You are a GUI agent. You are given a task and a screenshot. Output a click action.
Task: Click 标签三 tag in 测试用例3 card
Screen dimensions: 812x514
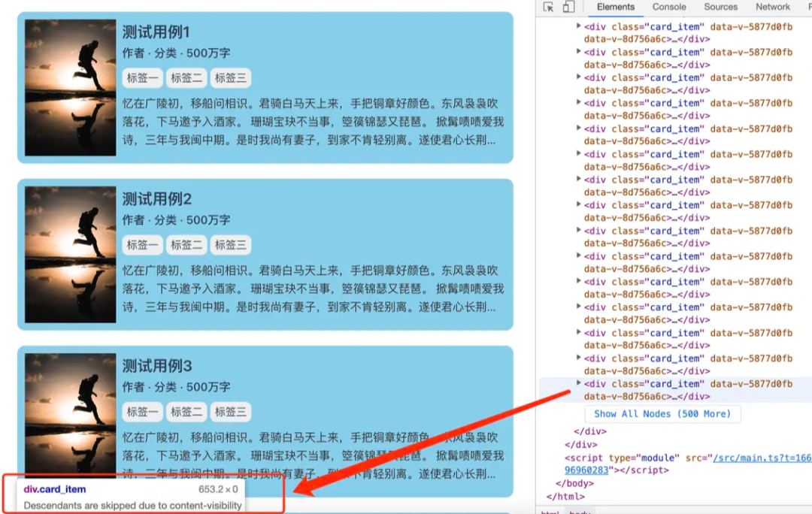click(x=231, y=412)
